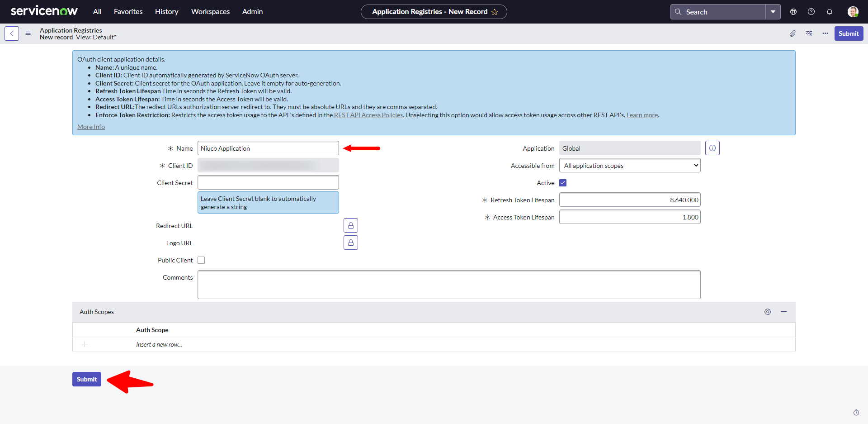Click the top-right Submit button
The image size is (868, 424).
(x=849, y=33)
